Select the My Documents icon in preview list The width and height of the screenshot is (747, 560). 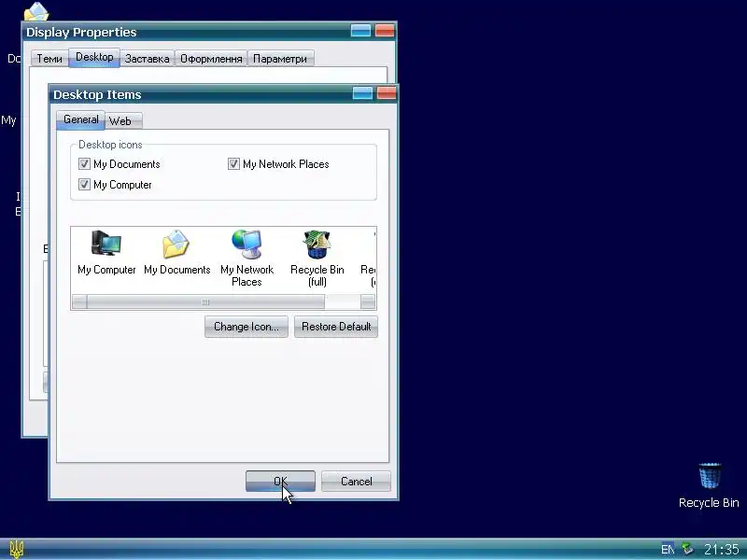click(x=176, y=253)
